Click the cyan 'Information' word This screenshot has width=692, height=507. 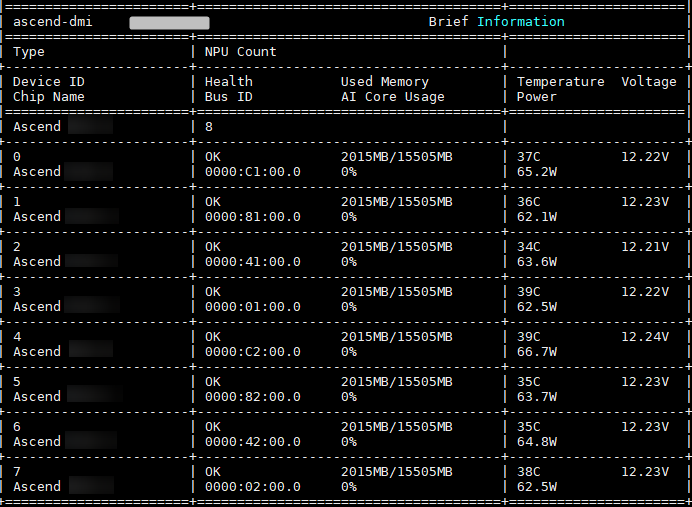click(x=521, y=22)
